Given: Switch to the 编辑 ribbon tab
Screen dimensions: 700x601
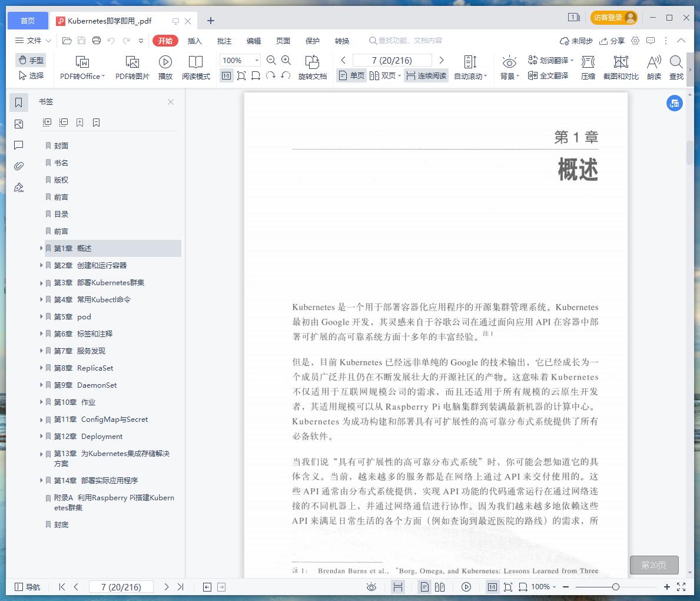Looking at the screenshot, I should (x=254, y=41).
